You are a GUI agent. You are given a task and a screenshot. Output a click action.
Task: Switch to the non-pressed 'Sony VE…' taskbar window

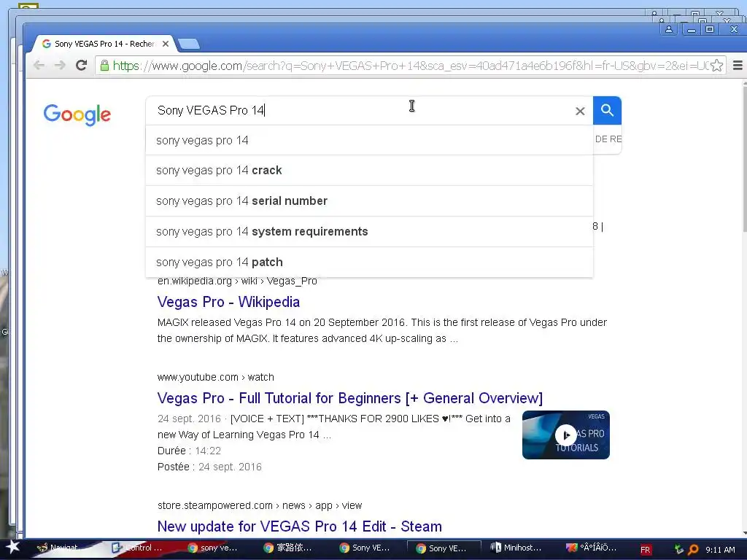click(364, 548)
